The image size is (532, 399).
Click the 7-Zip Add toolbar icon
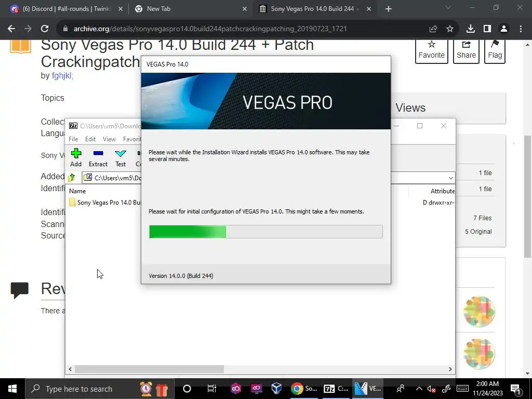point(76,153)
